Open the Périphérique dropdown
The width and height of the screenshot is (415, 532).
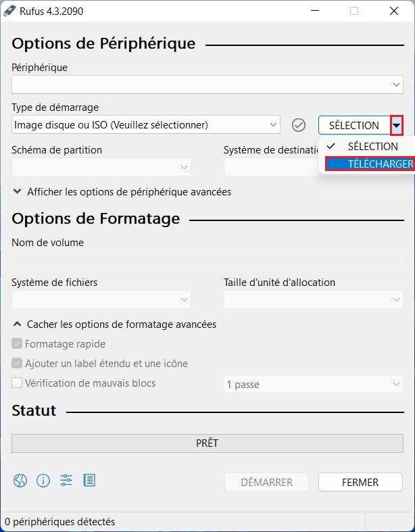pos(207,84)
